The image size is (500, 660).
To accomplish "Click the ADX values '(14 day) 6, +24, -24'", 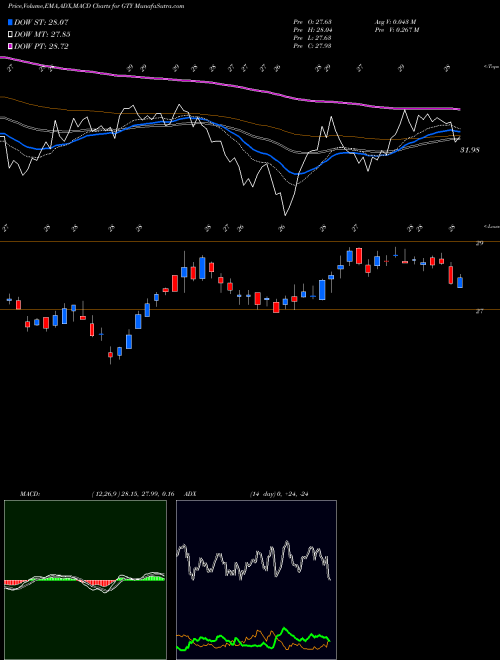I will [x=279, y=494].
